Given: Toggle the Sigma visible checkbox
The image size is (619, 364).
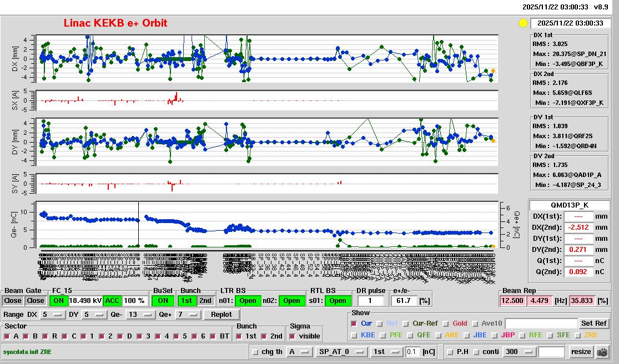Looking at the screenshot, I should pos(293,336).
